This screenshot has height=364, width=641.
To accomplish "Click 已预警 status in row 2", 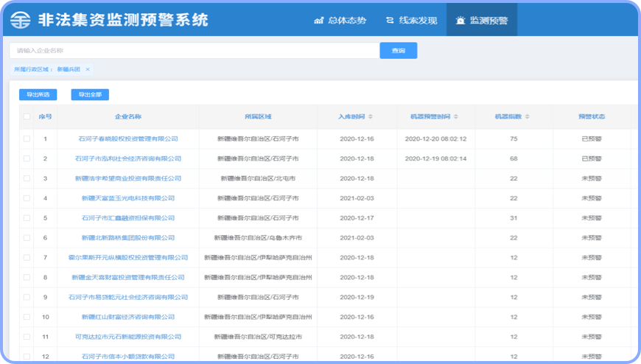I will click(x=592, y=158).
